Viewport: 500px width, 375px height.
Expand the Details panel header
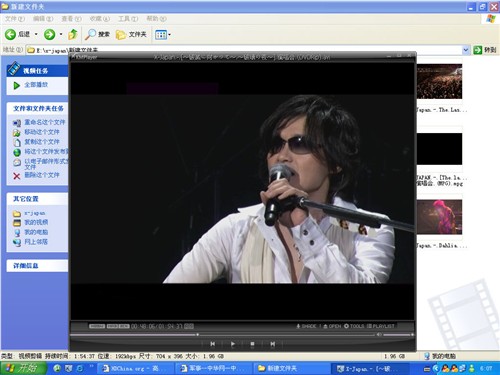coord(37,266)
